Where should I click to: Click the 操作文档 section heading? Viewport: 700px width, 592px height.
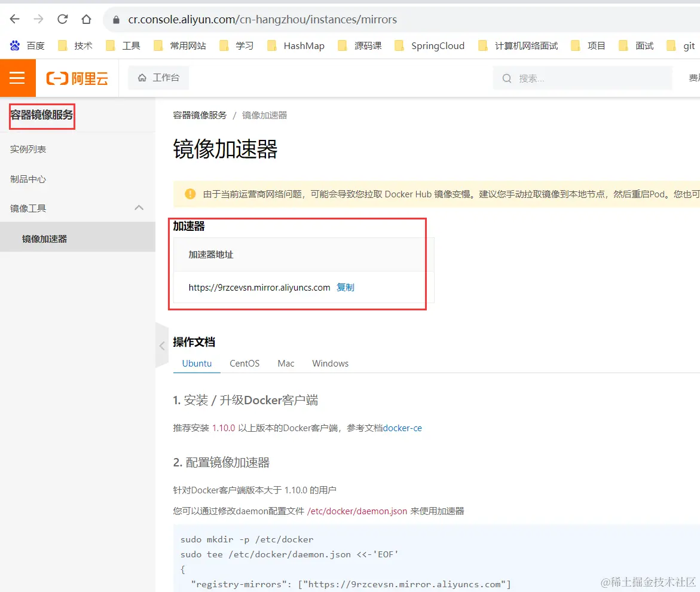coord(194,342)
